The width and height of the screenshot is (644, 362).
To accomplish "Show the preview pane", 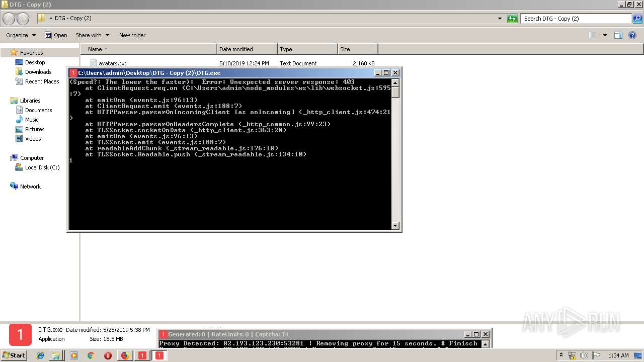I will [618, 35].
